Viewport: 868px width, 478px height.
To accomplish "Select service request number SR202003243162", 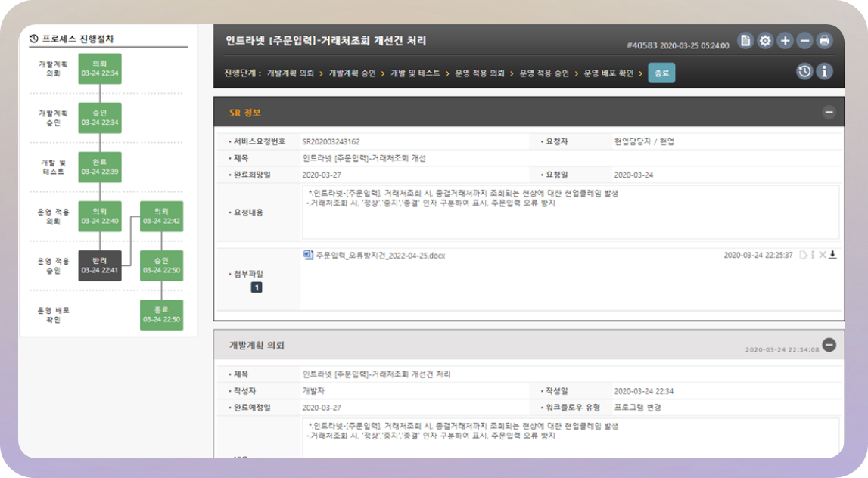I will point(331,141).
